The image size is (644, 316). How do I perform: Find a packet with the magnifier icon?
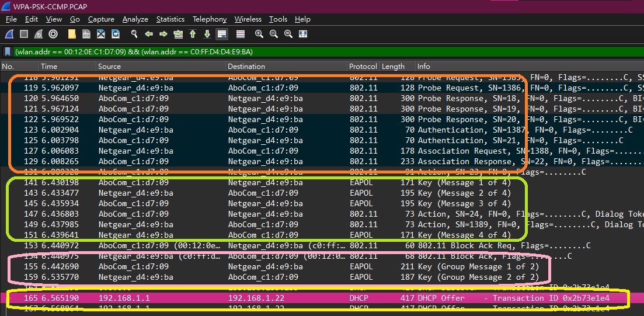click(x=134, y=34)
